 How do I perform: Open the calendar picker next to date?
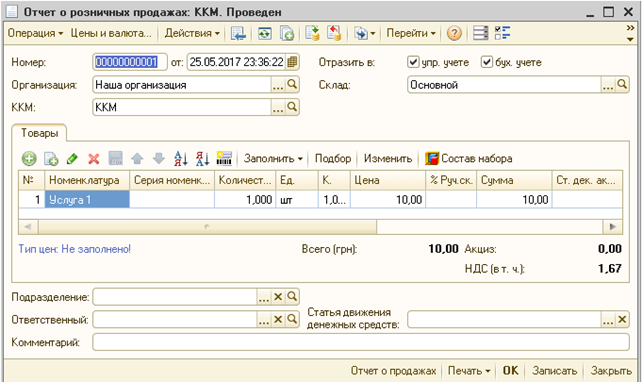coord(292,62)
